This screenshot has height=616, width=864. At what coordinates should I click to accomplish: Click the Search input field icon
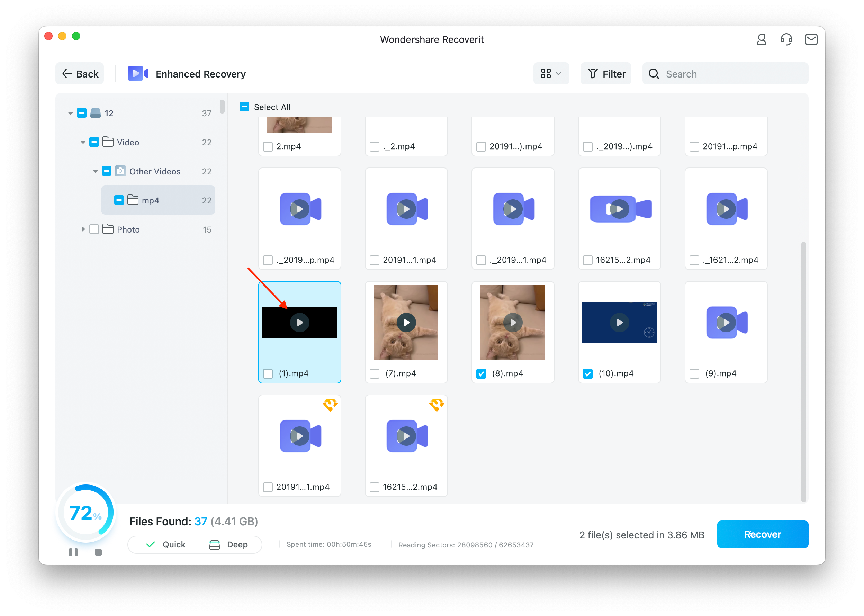pyautogui.click(x=655, y=74)
